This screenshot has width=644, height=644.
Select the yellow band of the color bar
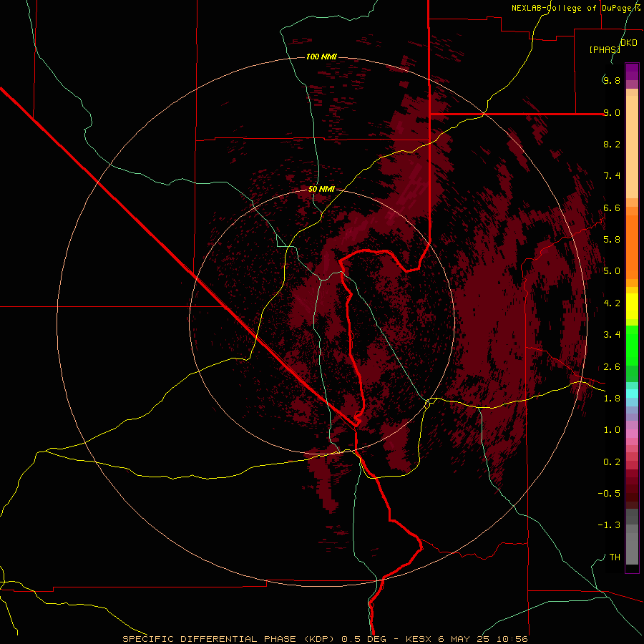632,306
